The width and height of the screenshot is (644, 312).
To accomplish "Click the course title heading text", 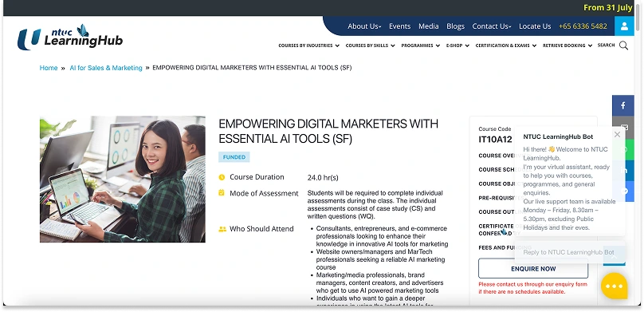I will pyautogui.click(x=328, y=131).
